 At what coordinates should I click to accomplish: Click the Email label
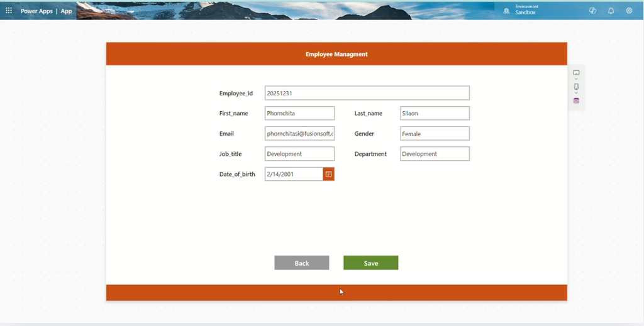pyautogui.click(x=226, y=134)
